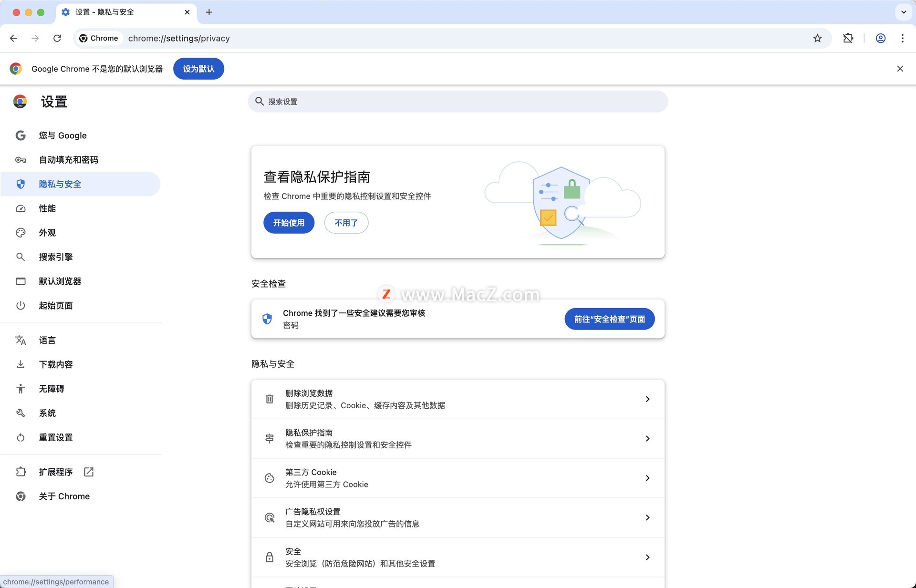This screenshot has height=588, width=916.
Task: Expand the 删除浏览数据 row chevron
Action: point(647,399)
